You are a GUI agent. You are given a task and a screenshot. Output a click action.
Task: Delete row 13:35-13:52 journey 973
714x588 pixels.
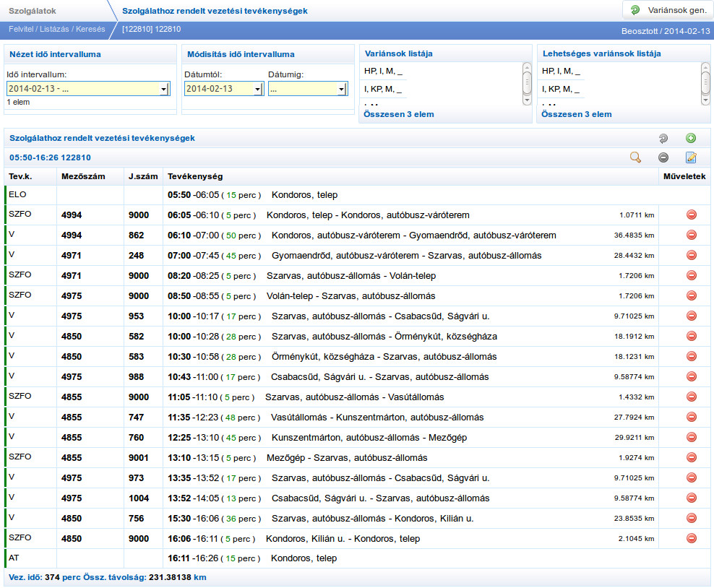[x=691, y=478]
